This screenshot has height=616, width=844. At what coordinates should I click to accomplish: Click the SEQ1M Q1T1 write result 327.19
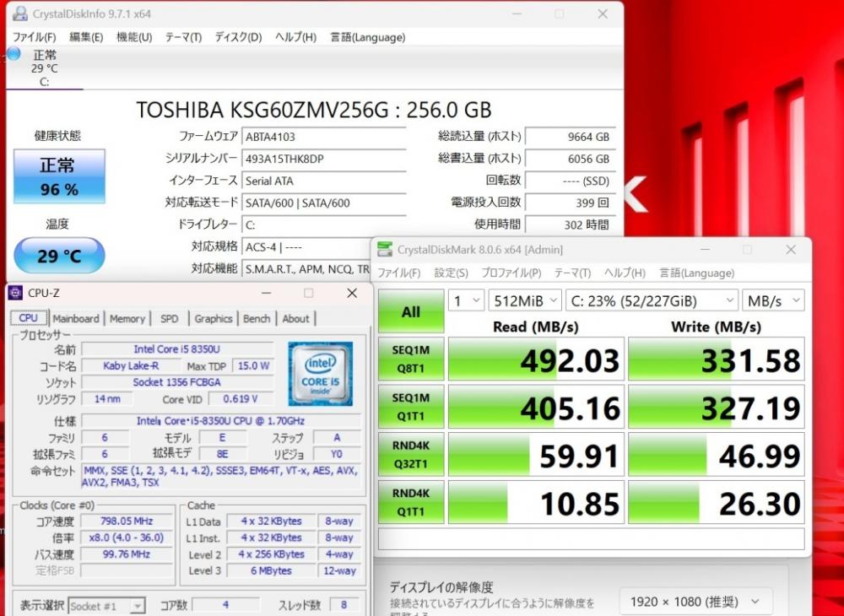coord(717,407)
